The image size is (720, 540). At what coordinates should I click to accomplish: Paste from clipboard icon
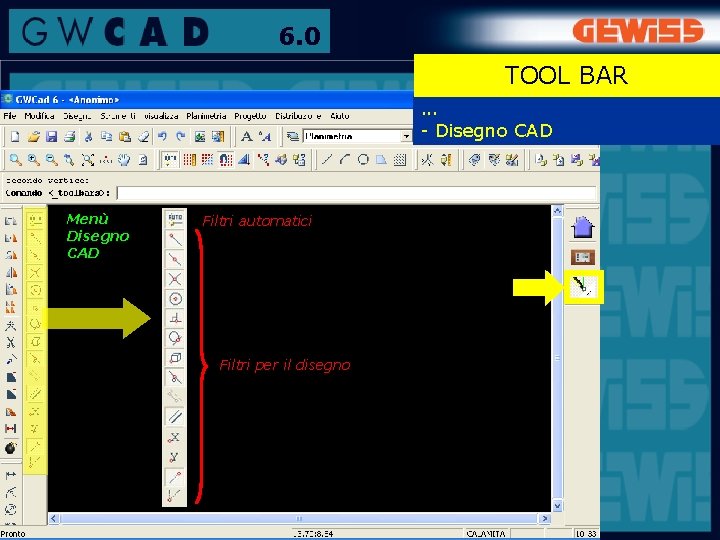pos(124,136)
